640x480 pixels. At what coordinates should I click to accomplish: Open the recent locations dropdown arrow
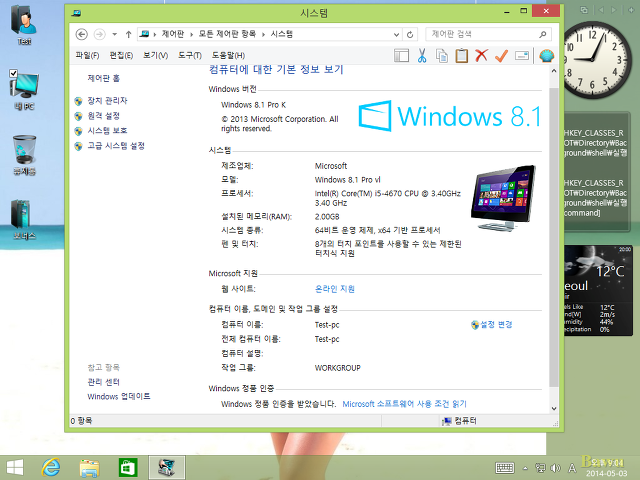115,35
